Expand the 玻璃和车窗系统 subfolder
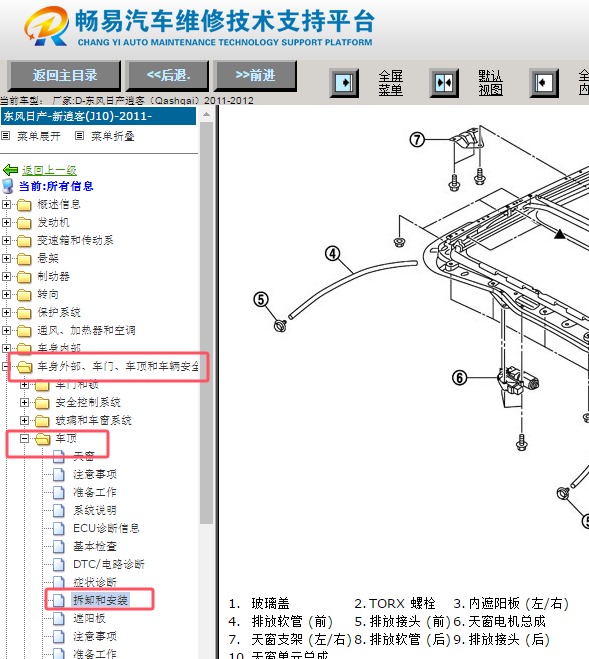The height and width of the screenshot is (659, 589). tap(24, 421)
